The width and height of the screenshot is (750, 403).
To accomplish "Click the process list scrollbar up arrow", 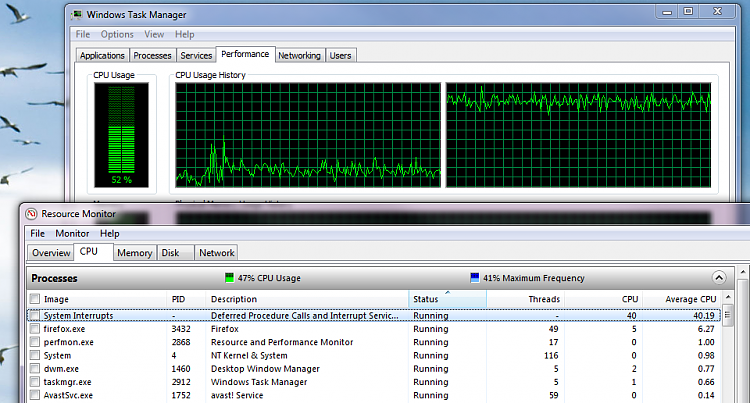I will coord(728,297).
